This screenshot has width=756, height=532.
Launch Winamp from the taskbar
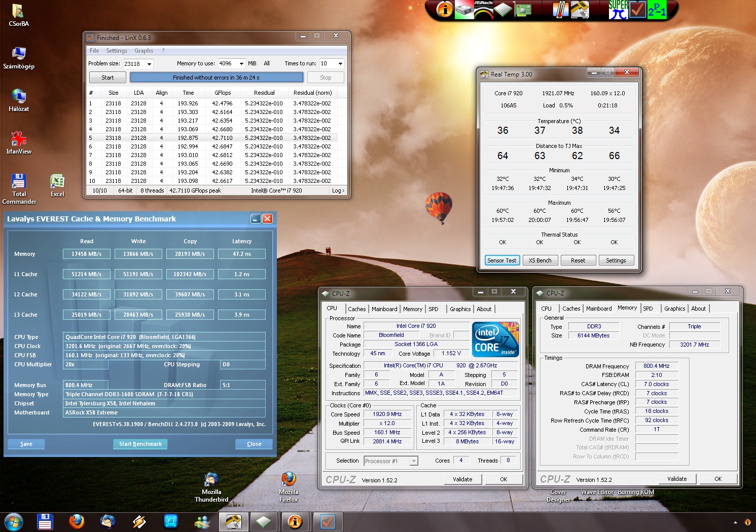coord(139,521)
